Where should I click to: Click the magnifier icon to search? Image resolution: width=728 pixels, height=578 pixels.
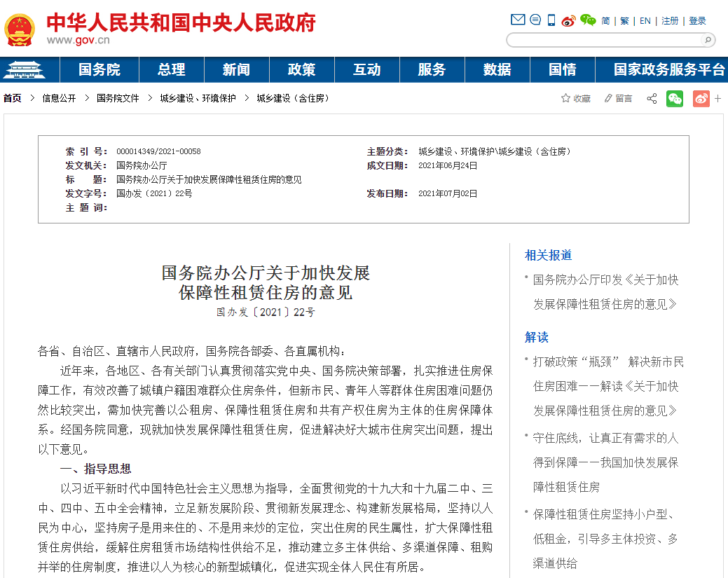tap(709, 40)
